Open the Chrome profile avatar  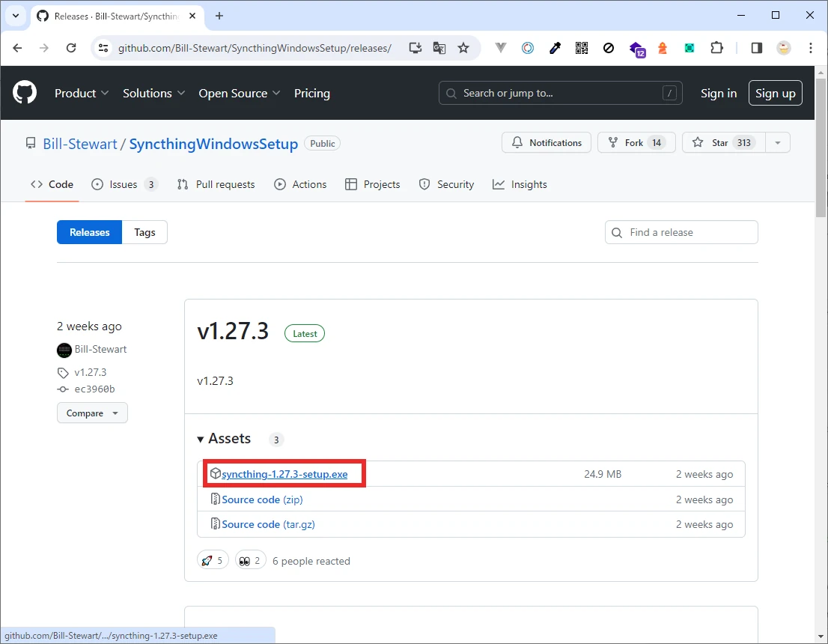[x=784, y=48]
